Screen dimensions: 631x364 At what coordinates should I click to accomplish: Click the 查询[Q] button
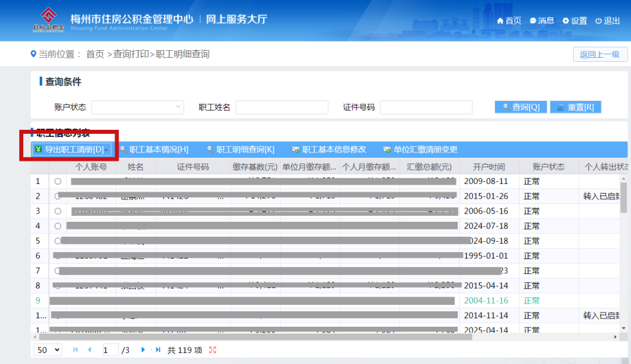coord(521,107)
